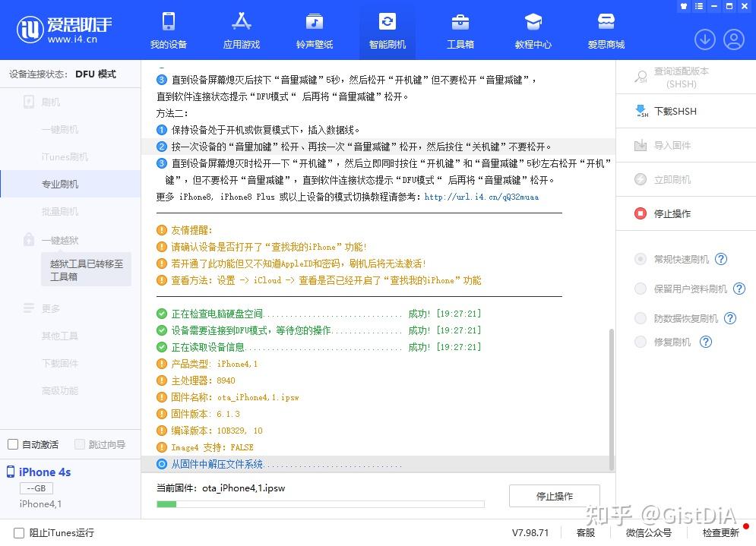Click the 下载SHSH download icon

[641, 111]
